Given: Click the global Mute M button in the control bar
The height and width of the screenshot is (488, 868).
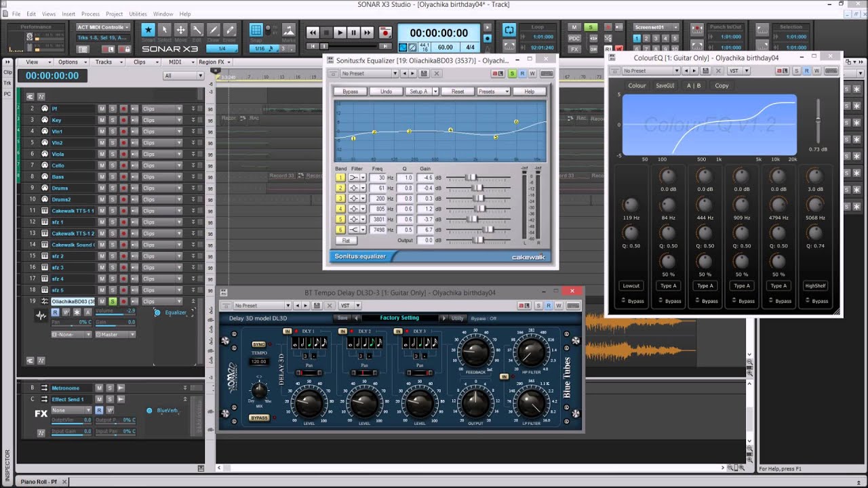Looking at the screenshot, I should [574, 27].
